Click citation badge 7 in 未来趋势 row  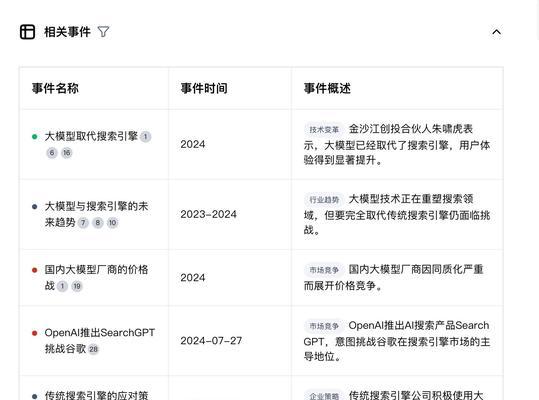point(83,223)
